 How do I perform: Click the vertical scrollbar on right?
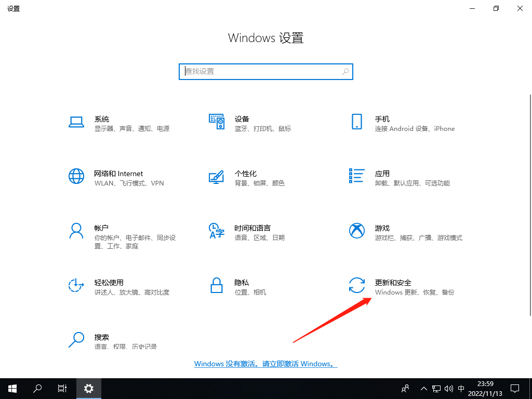coord(530,205)
